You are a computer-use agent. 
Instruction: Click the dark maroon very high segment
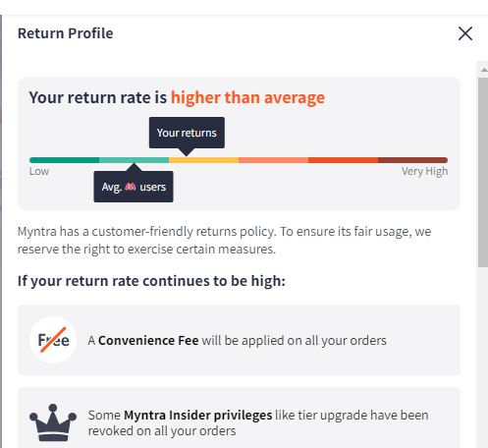click(412, 160)
